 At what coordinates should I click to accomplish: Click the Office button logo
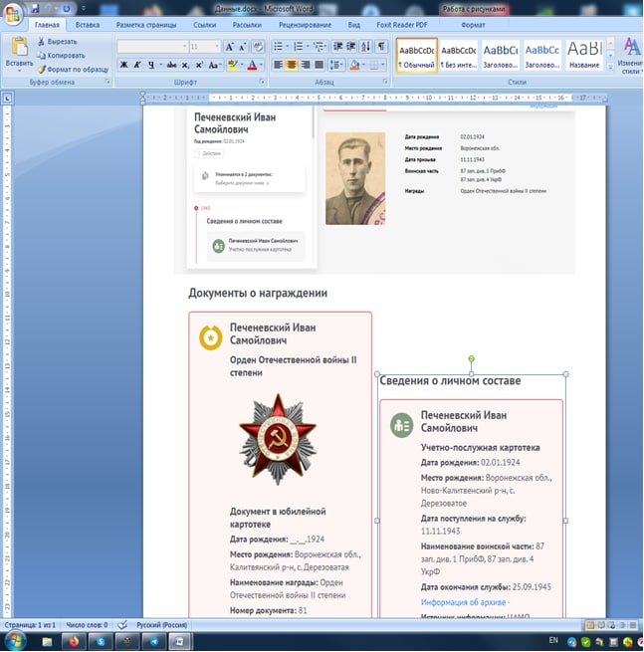click(x=13, y=15)
